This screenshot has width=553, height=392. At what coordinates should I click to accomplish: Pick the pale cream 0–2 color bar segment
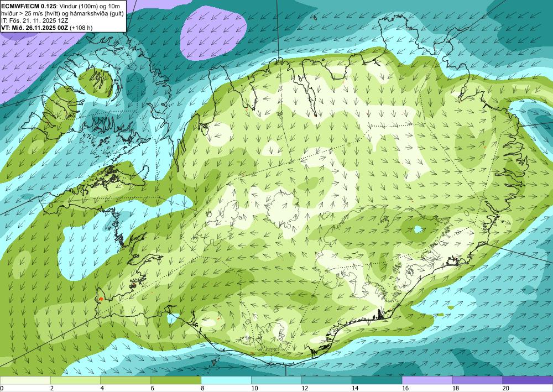pos(25,380)
